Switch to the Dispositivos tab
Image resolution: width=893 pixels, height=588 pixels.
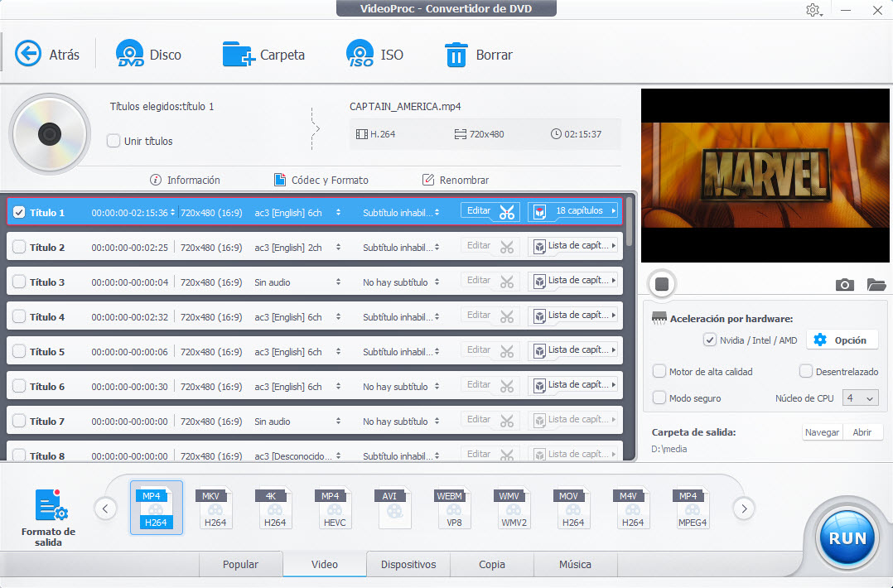point(408,564)
